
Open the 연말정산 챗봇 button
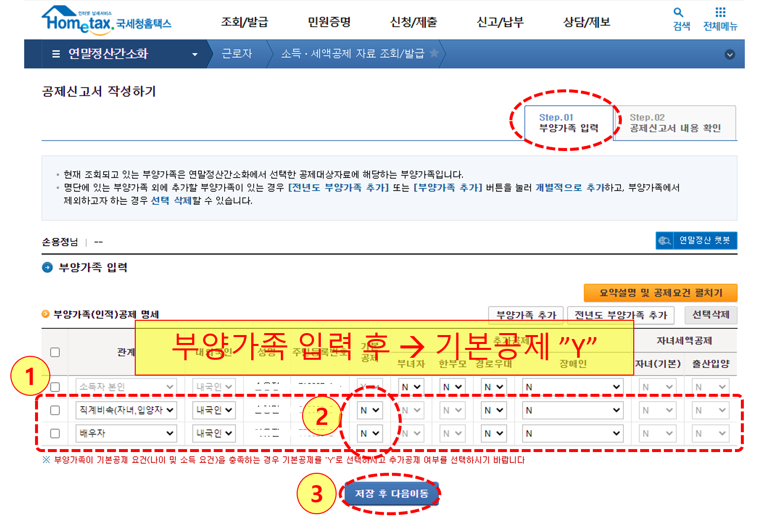point(696,240)
